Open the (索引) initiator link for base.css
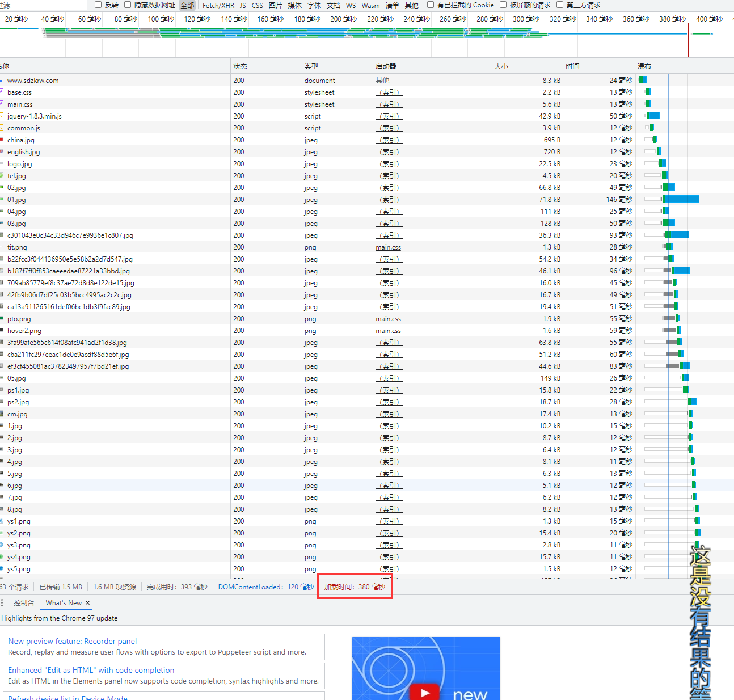734x700 pixels. [x=388, y=92]
